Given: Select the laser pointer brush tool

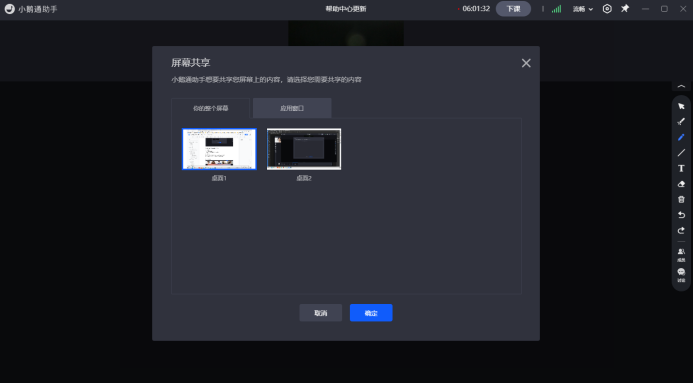Looking at the screenshot, I should pos(681,121).
